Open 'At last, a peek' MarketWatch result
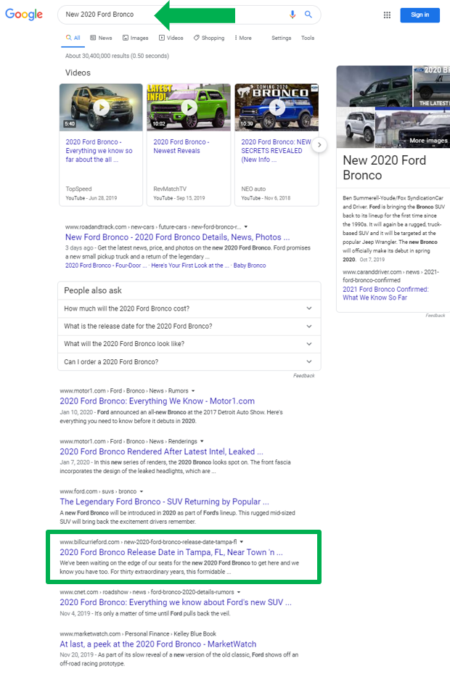450x677 pixels. point(158,644)
